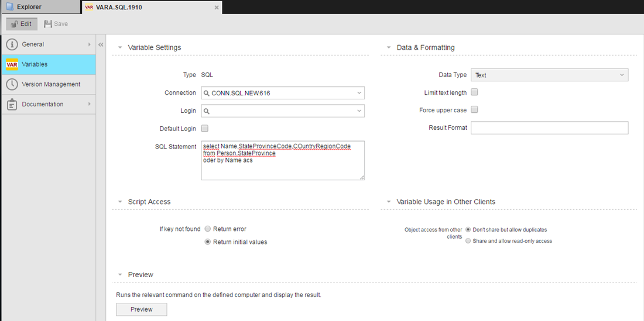This screenshot has width=644, height=321.
Task: Open the Version Management section
Action: 48,84
